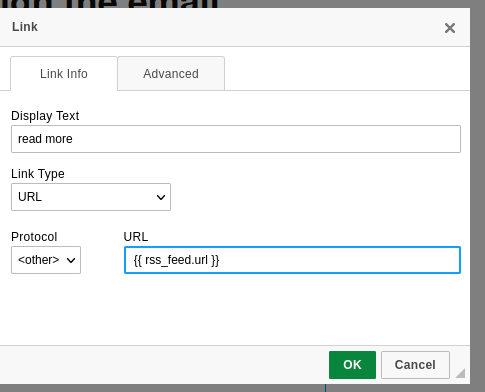The height and width of the screenshot is (392, 485).
Task: Click the Protocol label
Action: [34, 237]
